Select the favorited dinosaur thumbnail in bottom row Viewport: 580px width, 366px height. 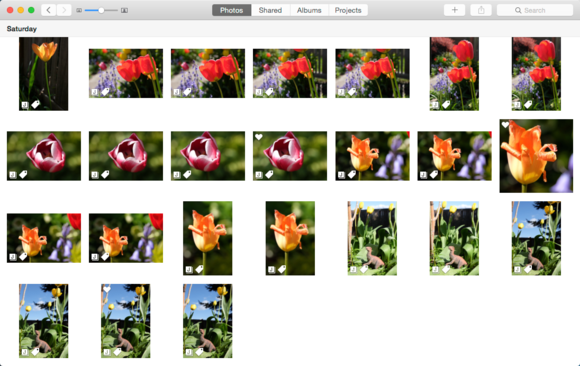click(x=126, y=321)
